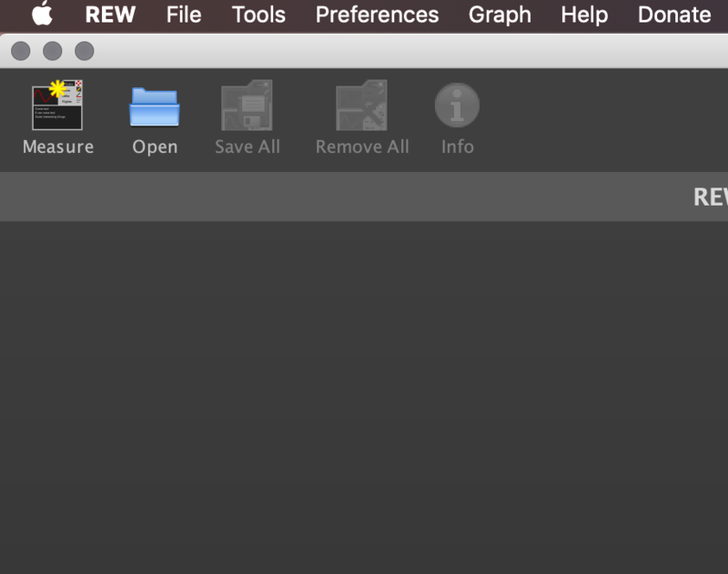Click the empty dark measurements panel
The image size is (728, 574).
point(364,391)
